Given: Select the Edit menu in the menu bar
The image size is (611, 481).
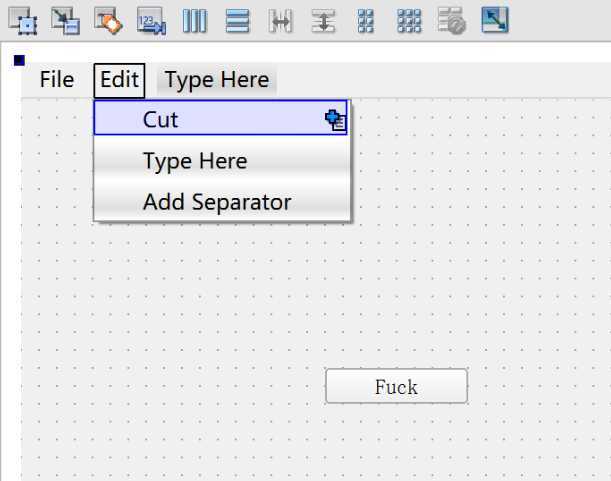Looking at the screenshot, I should pos(119,80).
